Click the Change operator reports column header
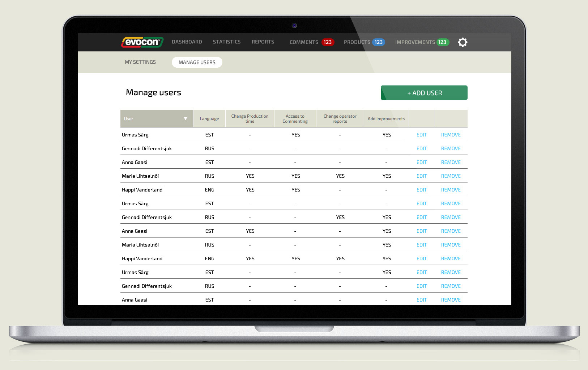 pos(340,119)
